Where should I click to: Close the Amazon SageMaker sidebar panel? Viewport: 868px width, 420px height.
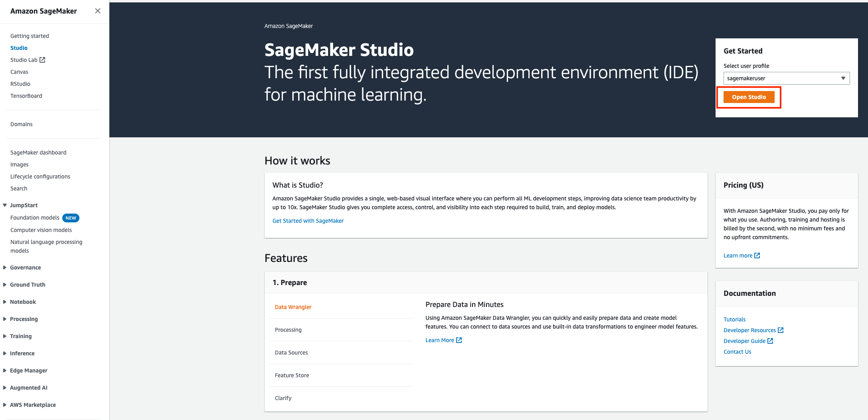click(x=97, y=11)
